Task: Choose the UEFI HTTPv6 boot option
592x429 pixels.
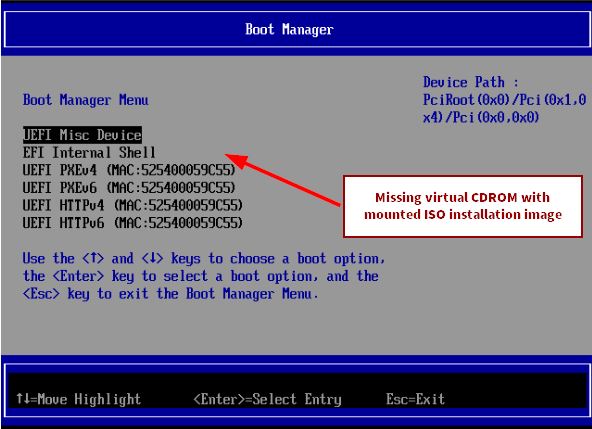Action: click(133, 223)
